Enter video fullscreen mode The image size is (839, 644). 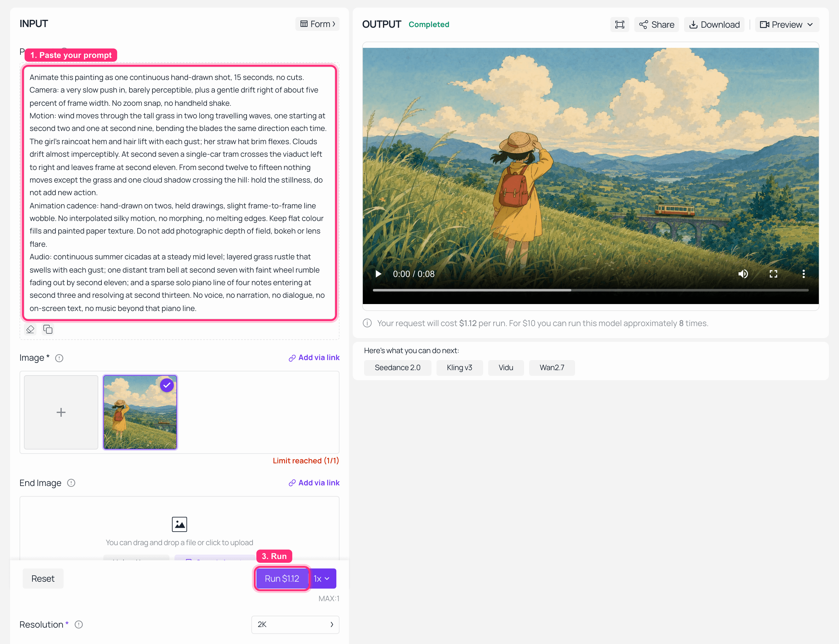(773, 274)
